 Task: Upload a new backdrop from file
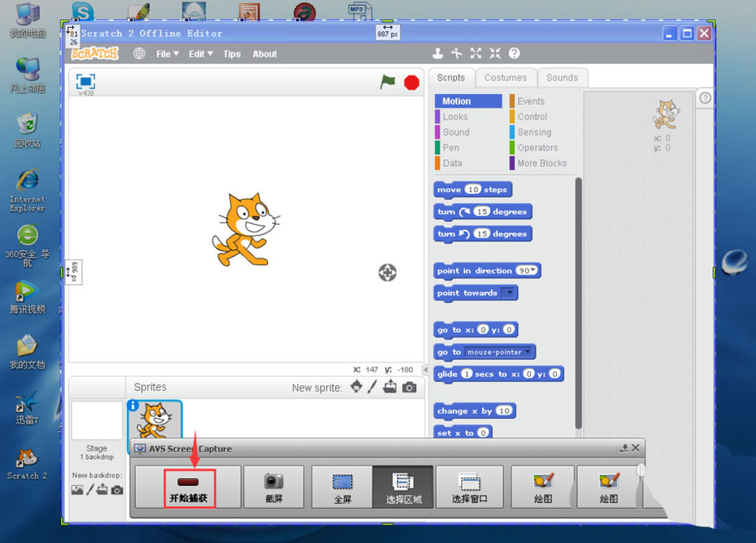tap(102, 490)
